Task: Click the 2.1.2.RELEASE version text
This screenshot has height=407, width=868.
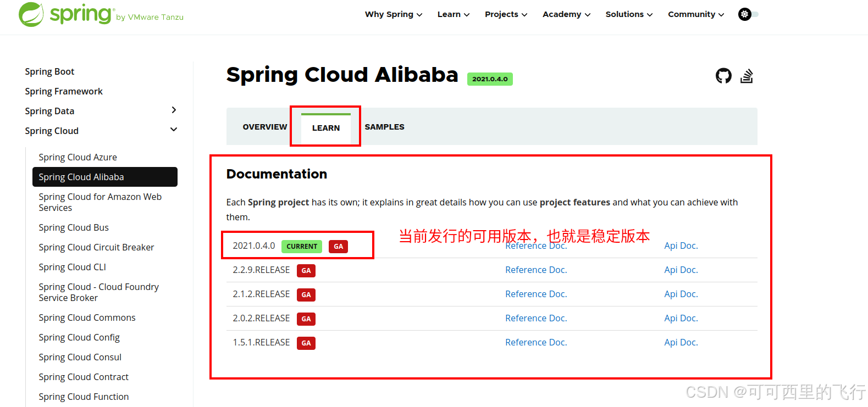Action: (x=261, y=294)
